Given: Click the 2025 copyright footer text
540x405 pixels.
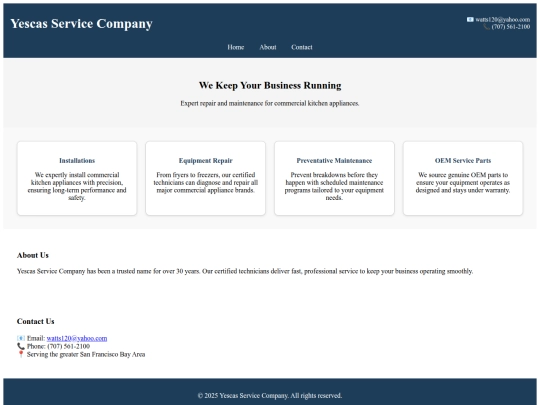Looking at the screenshot, I should point(270,396).
